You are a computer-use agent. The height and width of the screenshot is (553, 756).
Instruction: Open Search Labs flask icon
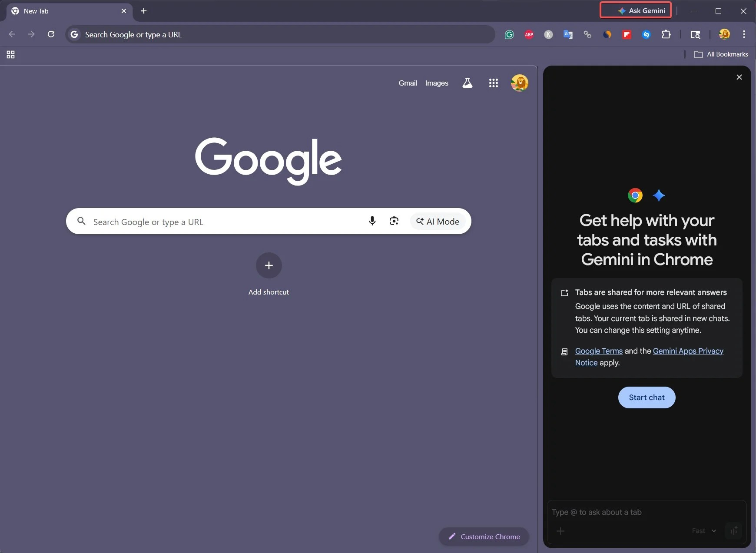pos(467,83)
